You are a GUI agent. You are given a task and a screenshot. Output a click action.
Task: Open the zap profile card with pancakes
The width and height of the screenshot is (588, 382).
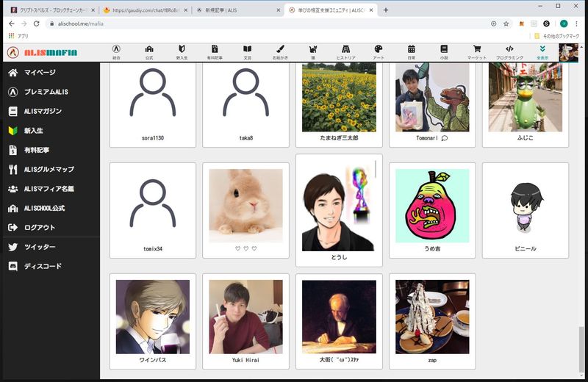(431, 320)
